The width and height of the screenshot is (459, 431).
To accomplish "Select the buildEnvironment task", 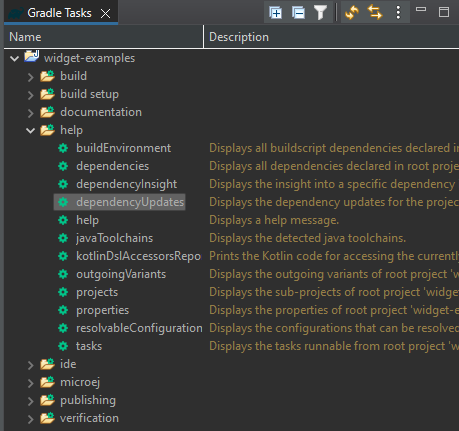I will [123, 148].
